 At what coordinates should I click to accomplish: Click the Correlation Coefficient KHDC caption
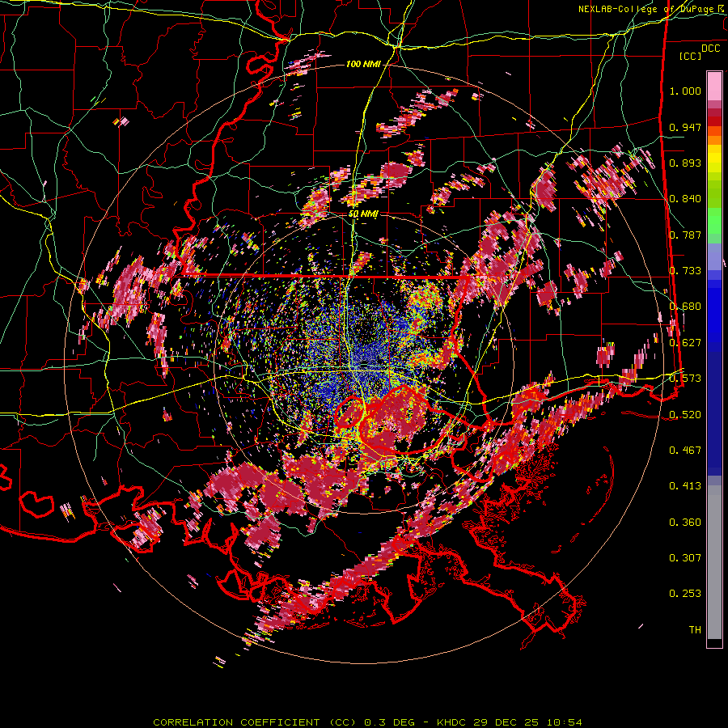tap(367, 722)
